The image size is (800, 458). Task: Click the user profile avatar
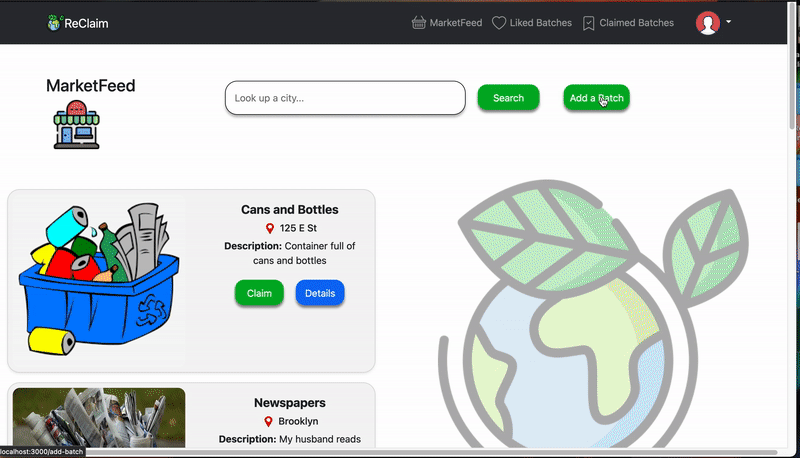click(x=708, y=23)
